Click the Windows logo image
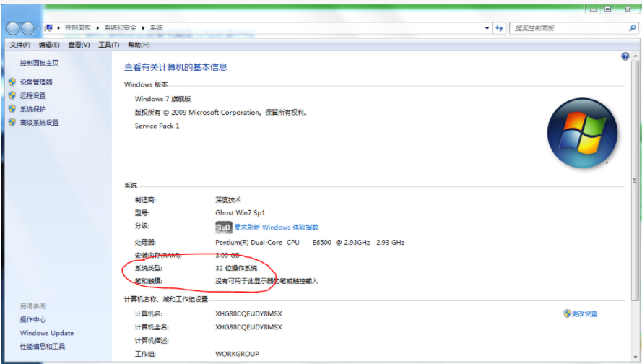This screenshot has width=642, height=364. click(x=582, y=133)
